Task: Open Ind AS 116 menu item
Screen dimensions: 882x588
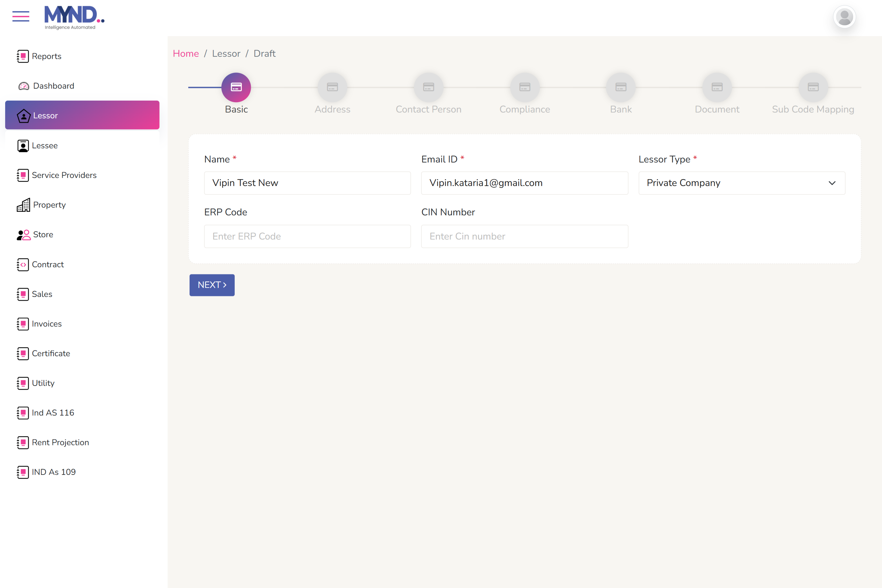Action: coord(53,412)
